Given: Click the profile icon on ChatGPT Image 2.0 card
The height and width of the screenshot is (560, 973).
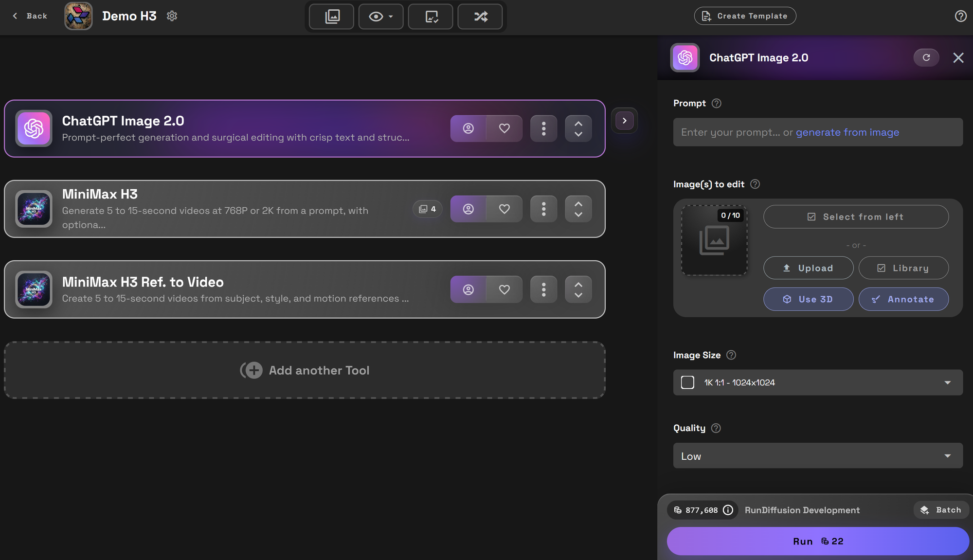Looking at the screenshot, I should [x=468, y=128].
